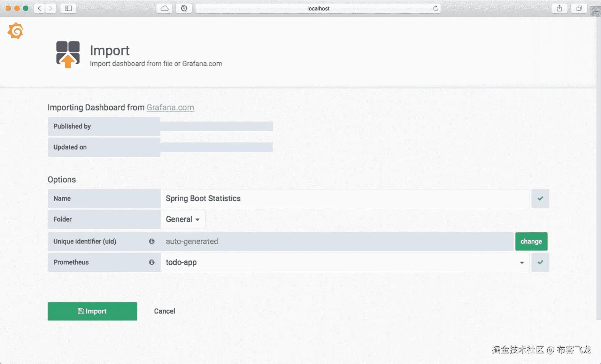Toggle the Safari sidebar button
Viewport: 601px width, 364px height.
68,8
